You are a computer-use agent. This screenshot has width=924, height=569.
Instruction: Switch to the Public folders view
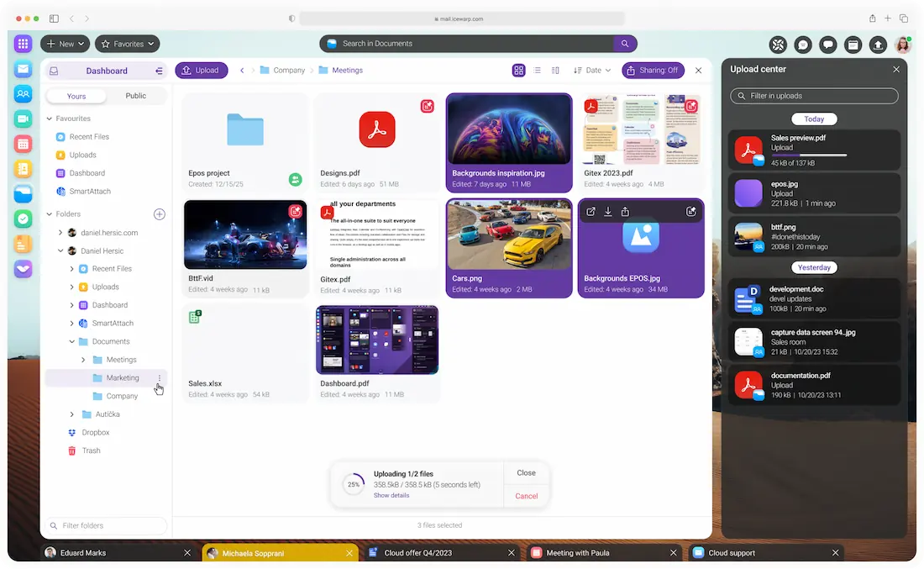tap(135, 96)
